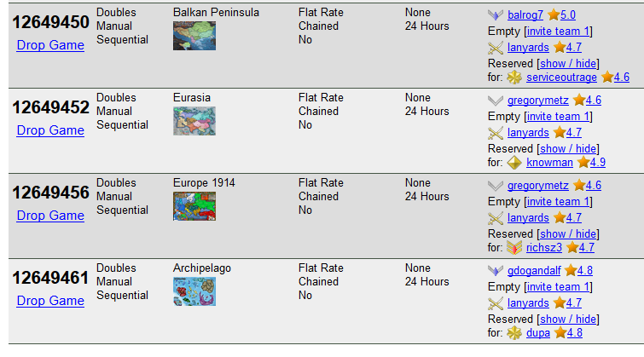Click balrog7's rank insignia icon
This screenshot has height=357, width=644.
[496, 15]
